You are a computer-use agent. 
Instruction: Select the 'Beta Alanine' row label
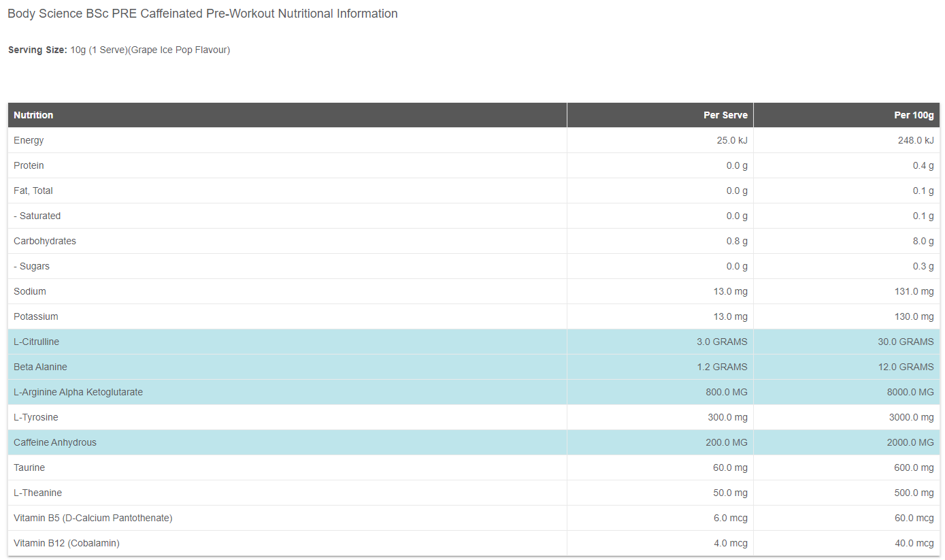(40, 367)
